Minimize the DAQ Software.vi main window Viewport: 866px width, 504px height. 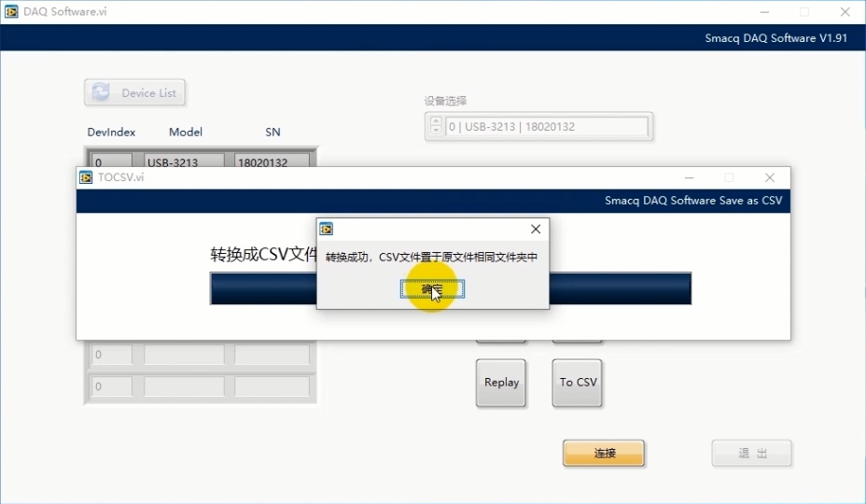[x=764, y=11]
